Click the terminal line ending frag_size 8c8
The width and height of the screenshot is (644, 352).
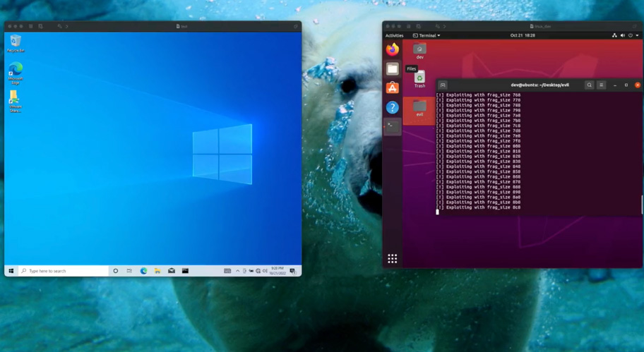coord(478,207)
